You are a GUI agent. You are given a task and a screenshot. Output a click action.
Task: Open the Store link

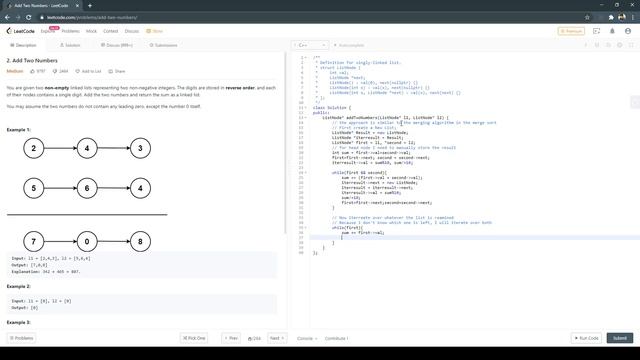tap(155, 31)
